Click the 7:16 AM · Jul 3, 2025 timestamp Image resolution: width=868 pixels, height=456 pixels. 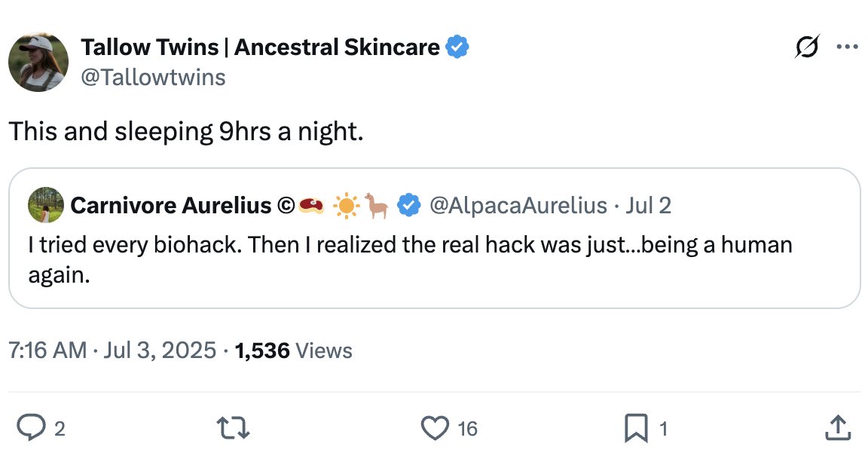point(112,350)
